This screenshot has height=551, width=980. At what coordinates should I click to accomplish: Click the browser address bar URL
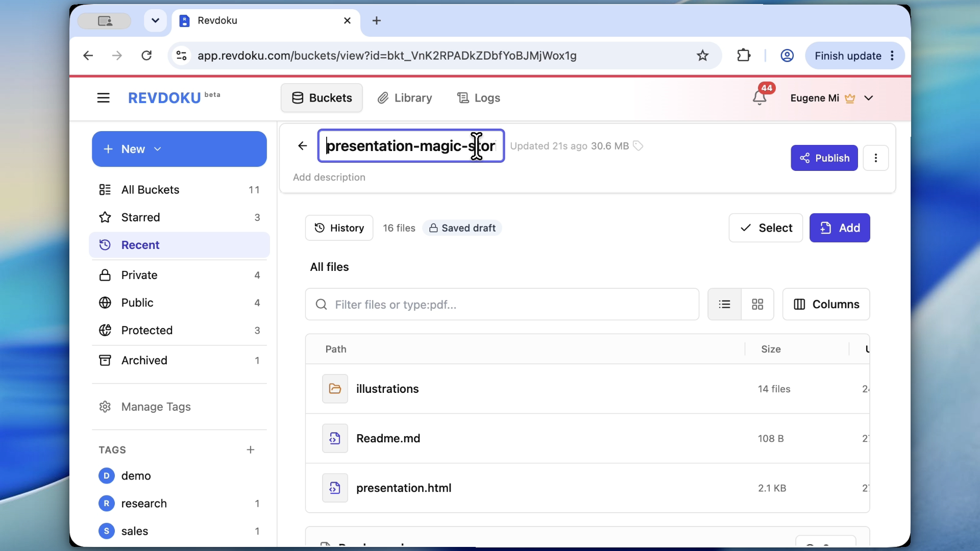(387, 56)
